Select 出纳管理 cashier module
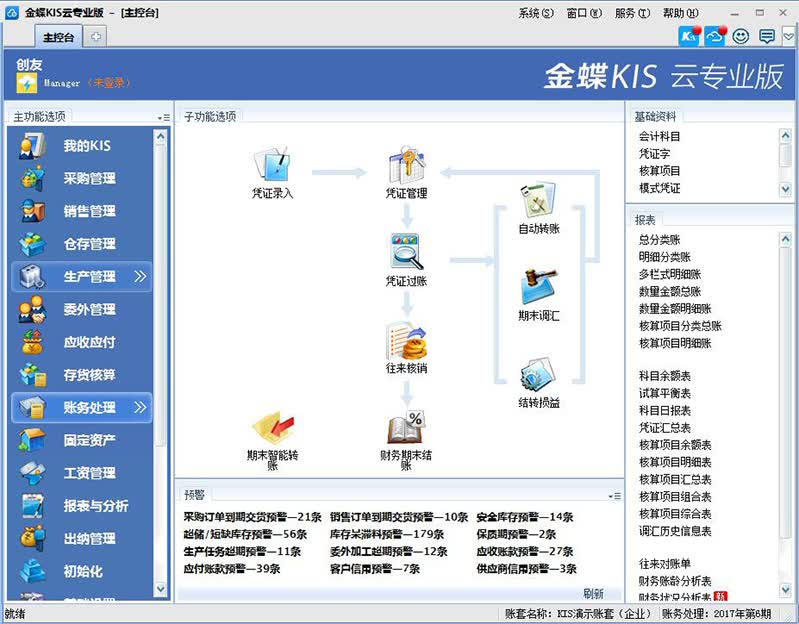799x624 pixels. (x=80, y=538)
